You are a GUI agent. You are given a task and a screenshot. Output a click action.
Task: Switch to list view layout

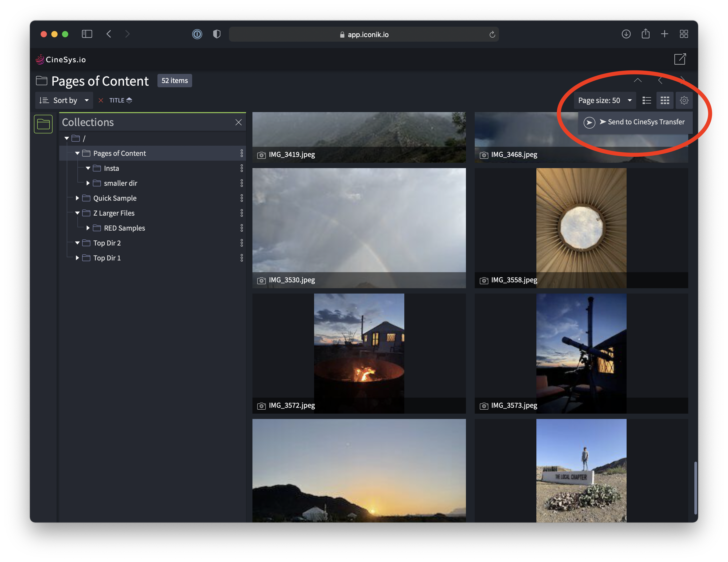(x=646, y=100)
